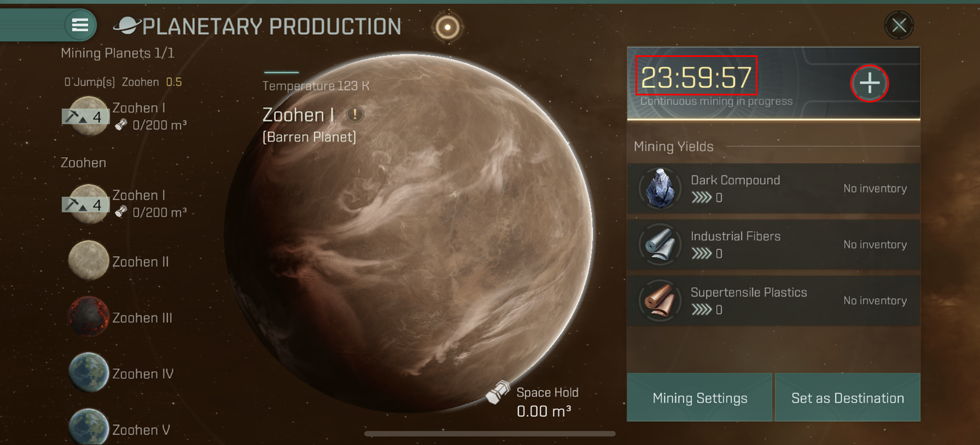The width and height of the screenshot is (980, 445).
Task: Click Zoohen I under Zoohen system header
Action: [x=125, y=203]
